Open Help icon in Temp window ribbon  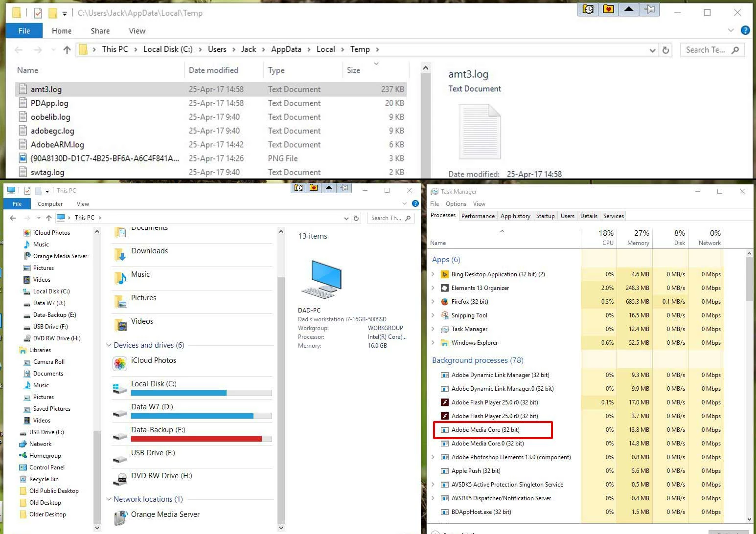point(745,30)
